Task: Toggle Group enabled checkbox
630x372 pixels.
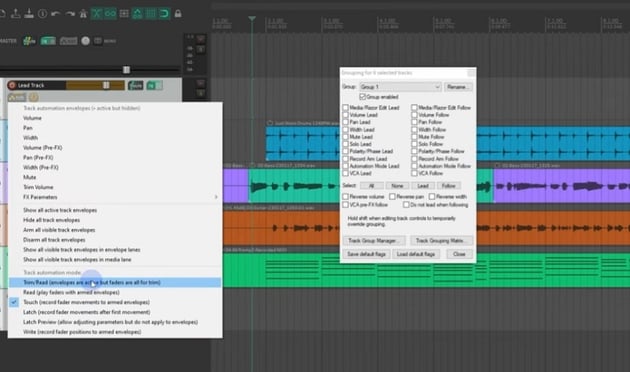Action: pos(363,97)
